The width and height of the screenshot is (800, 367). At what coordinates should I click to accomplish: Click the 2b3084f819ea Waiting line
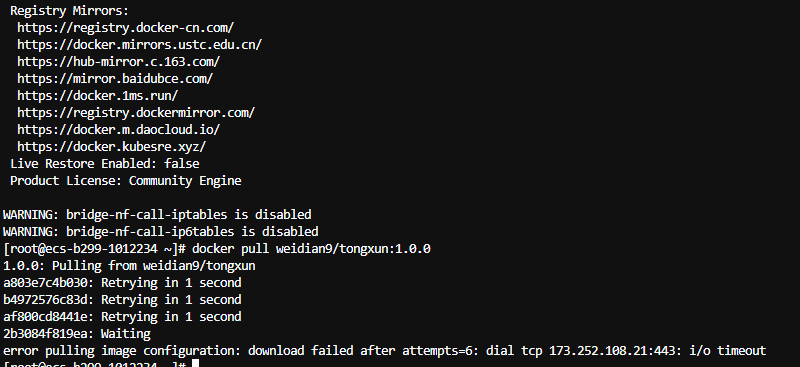point(77,334)
